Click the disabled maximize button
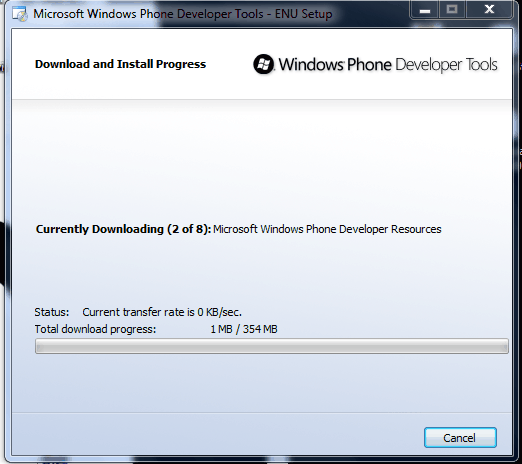Viewport: 522px width, 464px height. point(452,10)
